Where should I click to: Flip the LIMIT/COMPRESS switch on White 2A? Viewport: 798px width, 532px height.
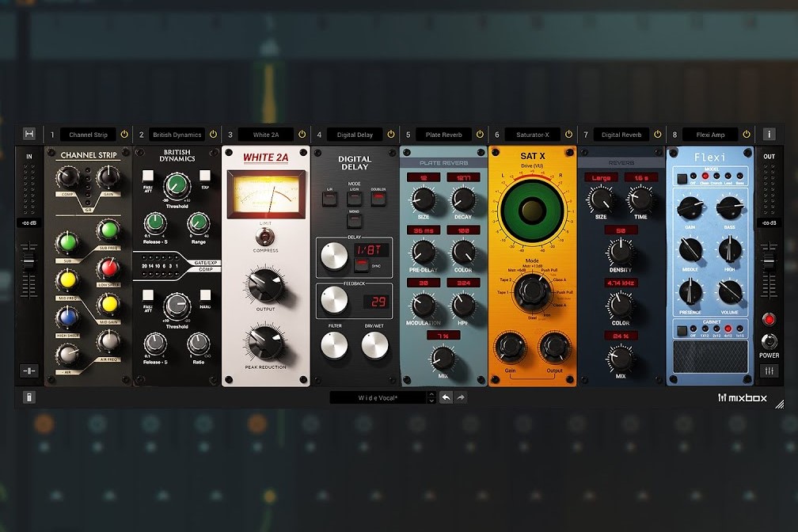(265, 237)
